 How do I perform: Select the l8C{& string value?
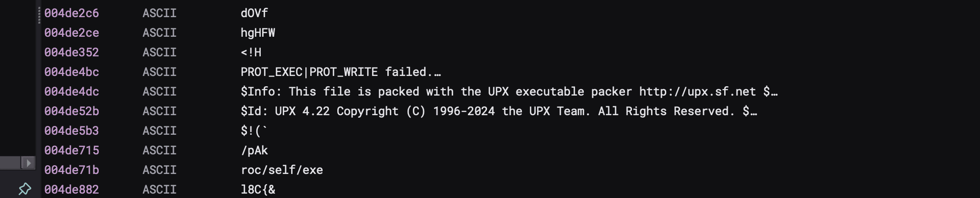258,190
